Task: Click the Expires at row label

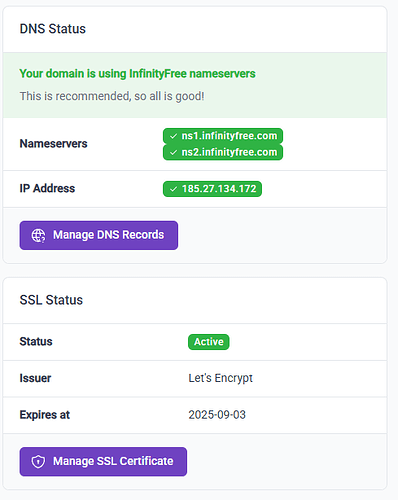Action: [45, 415]
